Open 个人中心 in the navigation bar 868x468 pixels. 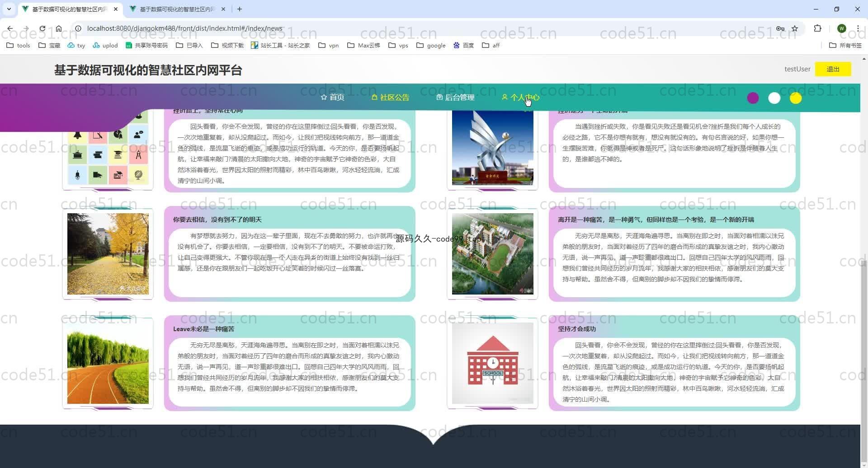coord(520,97)
